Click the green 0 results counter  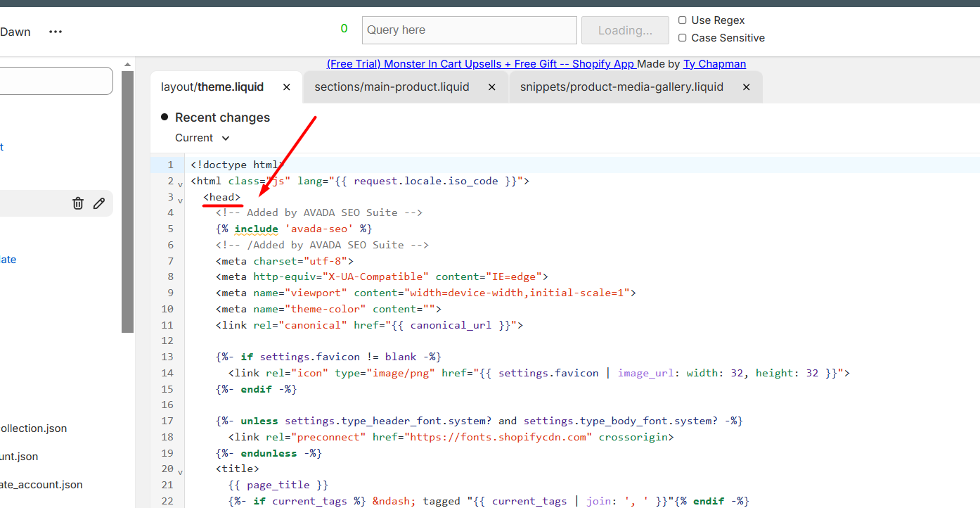pyautogui.click(x=344, y=29)
